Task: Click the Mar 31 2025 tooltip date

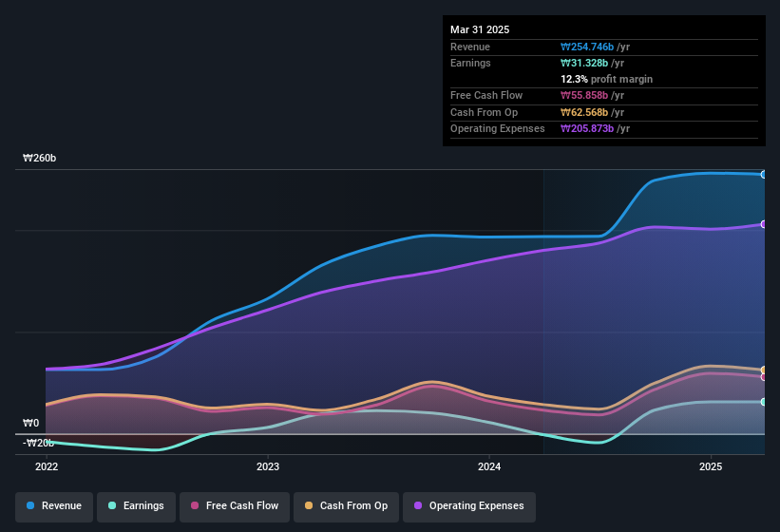Action: [480, 29]
